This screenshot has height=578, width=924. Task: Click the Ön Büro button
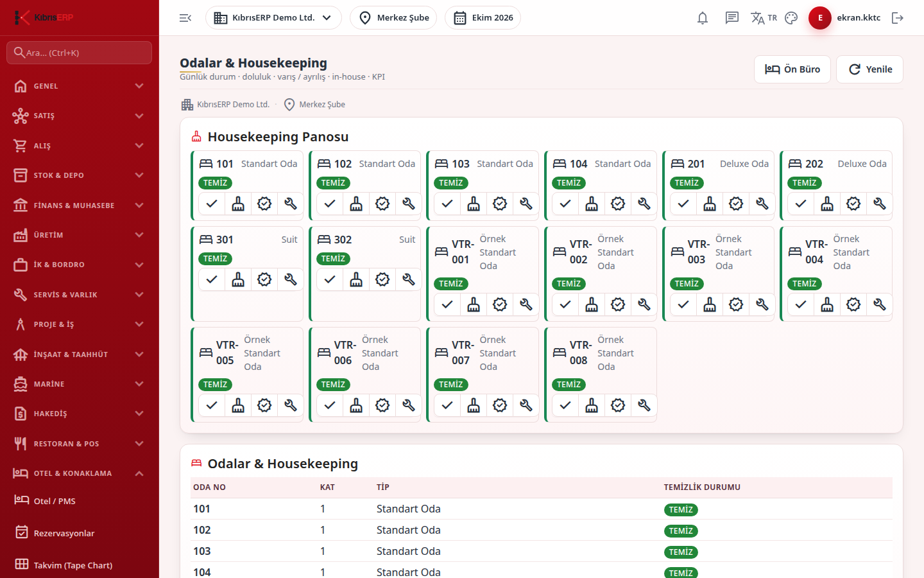click(792, 69)
